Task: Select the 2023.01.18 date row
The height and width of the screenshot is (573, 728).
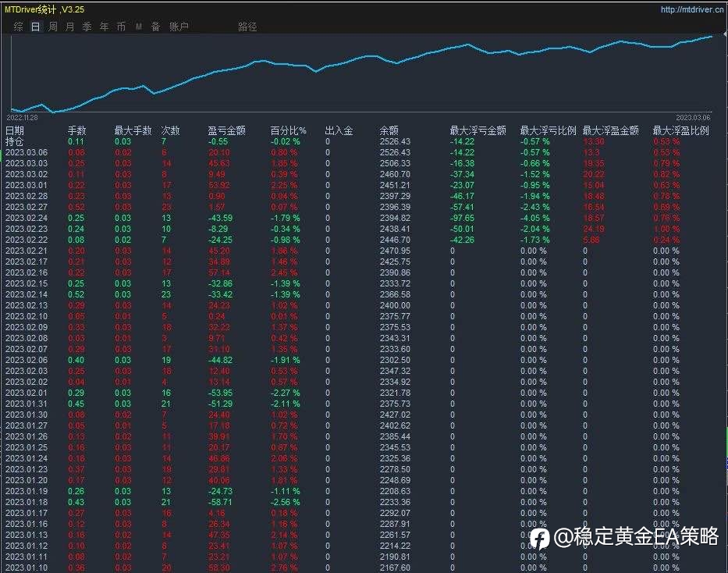Action: click(27, 502)
